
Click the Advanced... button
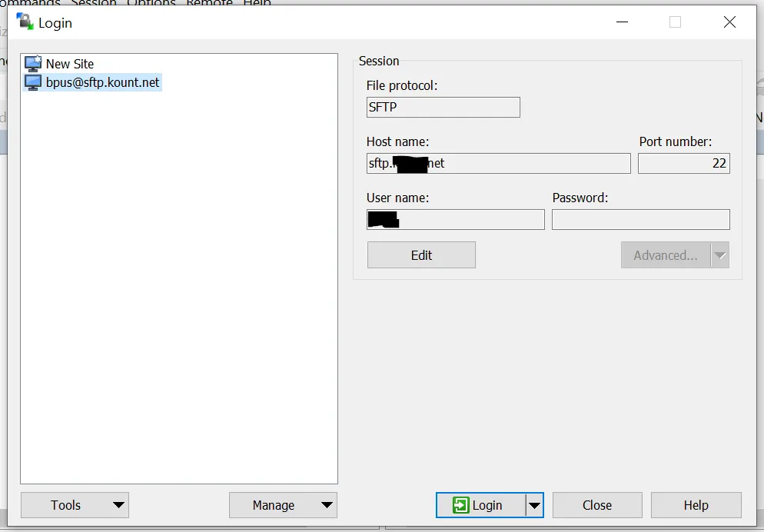coord(666,254)
